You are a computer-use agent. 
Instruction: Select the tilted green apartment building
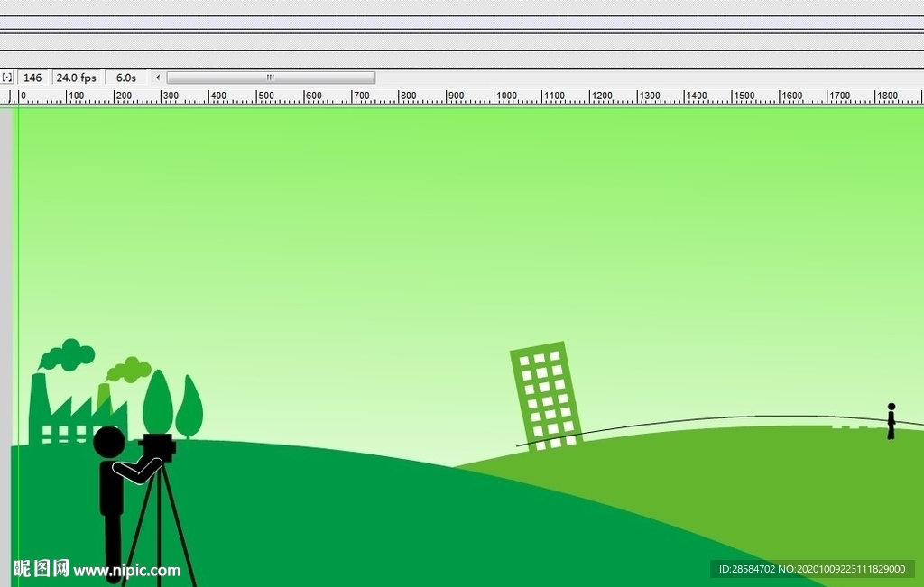(546, 396)
